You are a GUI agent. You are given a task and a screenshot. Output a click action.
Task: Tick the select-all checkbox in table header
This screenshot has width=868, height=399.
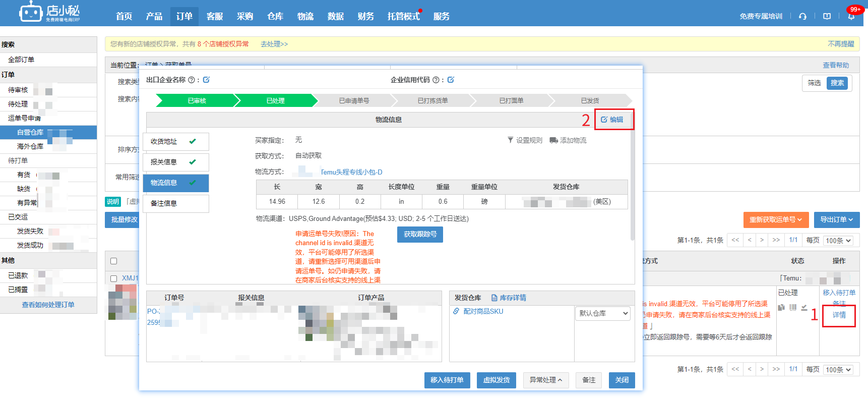coord(113,261)
